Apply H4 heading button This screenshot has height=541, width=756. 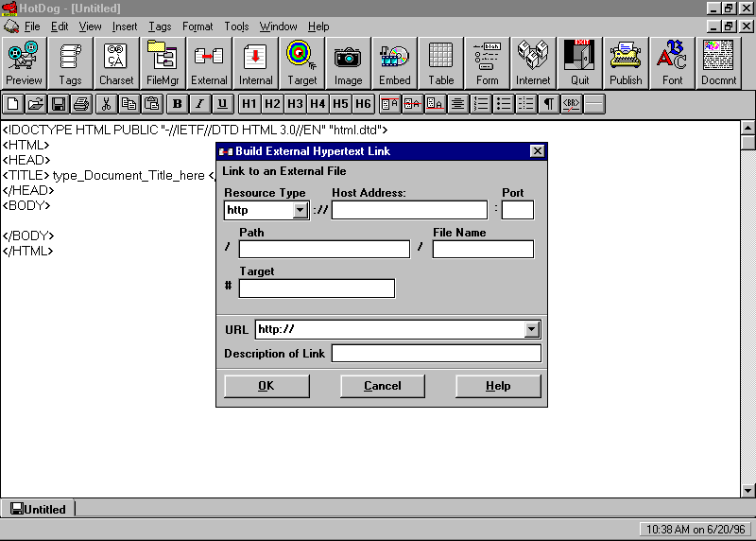tap(318, 104)
